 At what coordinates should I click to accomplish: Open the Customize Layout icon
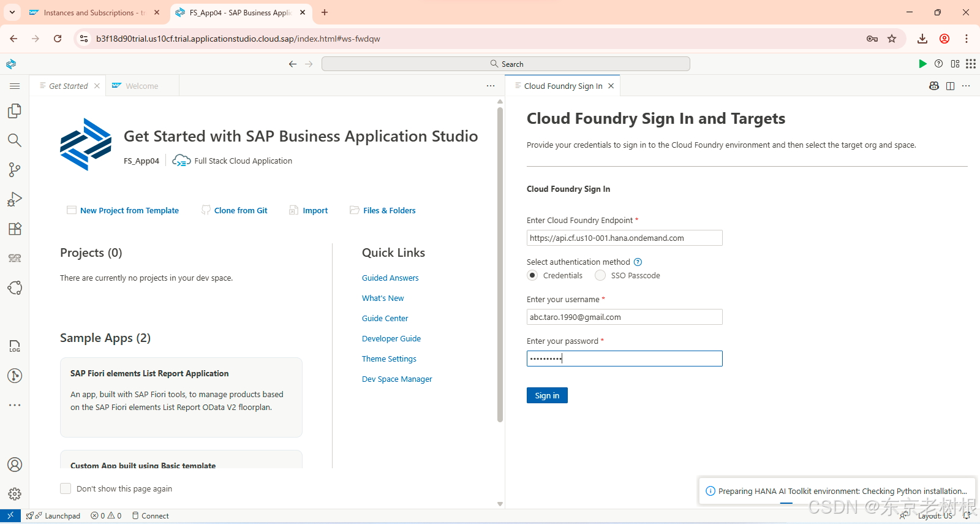point(955,64)
